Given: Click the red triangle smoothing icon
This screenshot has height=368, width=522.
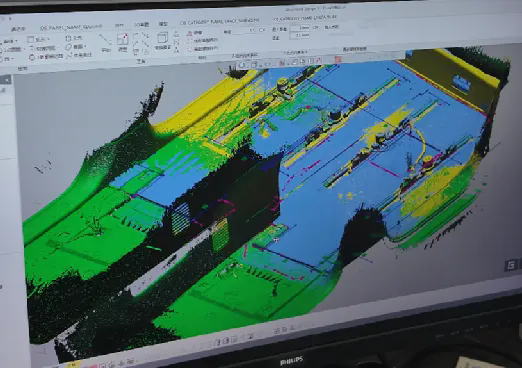Looking at the screenshot, I should click(x=190, y=33).
